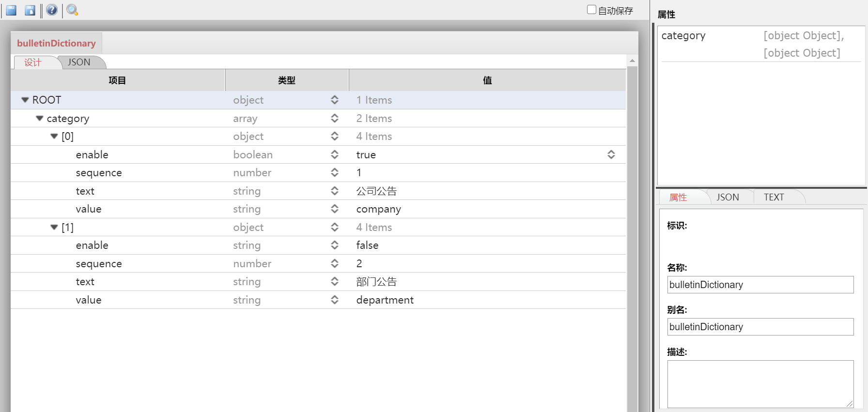Click the 公司公告 text value cell
The width and height of the screenshot is (868, 412).
tap(376, 191)
